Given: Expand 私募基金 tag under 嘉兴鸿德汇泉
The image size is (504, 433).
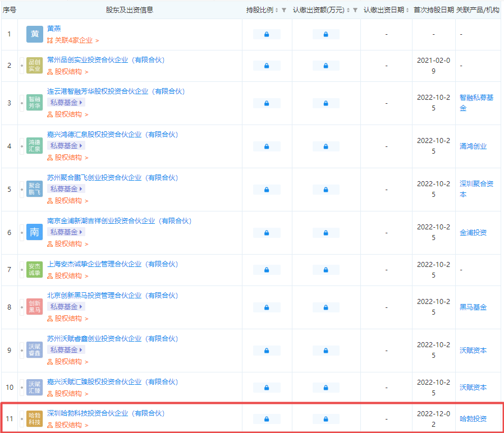Looking at the screenshot, I should (x=66, y=146).
